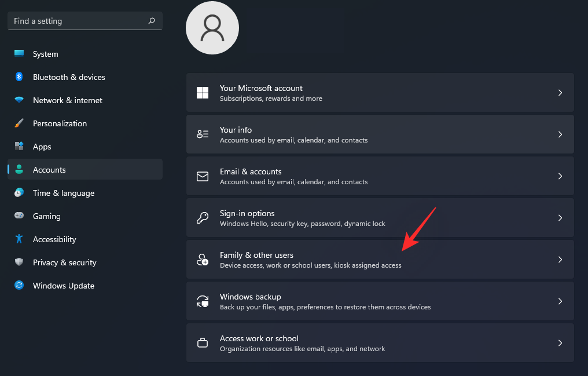This screenshot has width=588, height=376.
Task: Click 'Windows Hello, security key, password, dynamic lock'
Action: 302,224
